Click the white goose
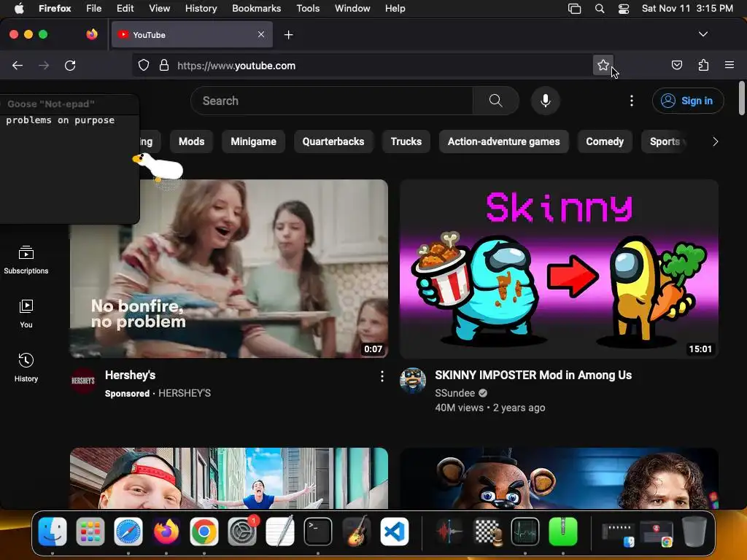747x560 pixels. coord(158,167)
